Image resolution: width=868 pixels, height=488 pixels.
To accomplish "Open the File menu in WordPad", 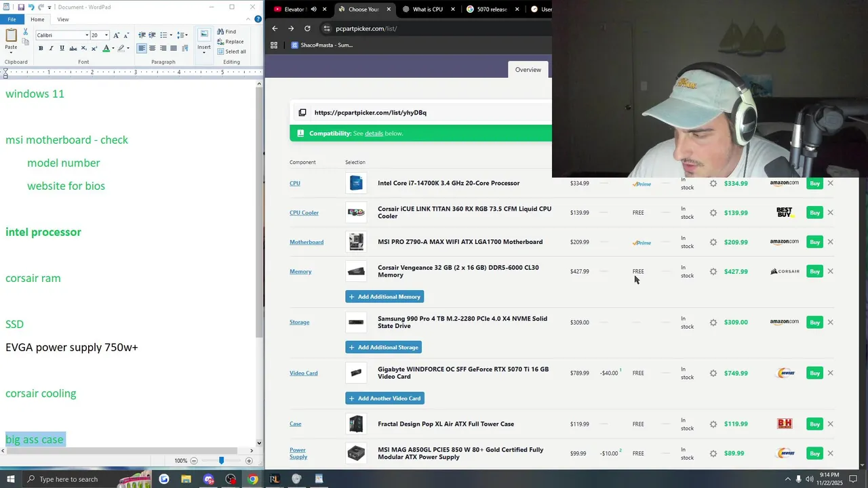I will point(12,19).
